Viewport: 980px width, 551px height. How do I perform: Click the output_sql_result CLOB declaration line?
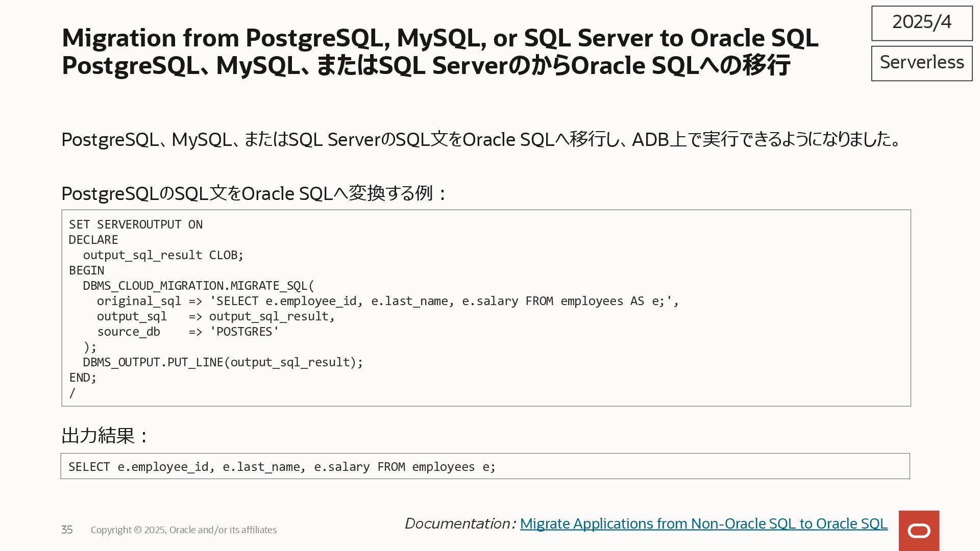pos(163,255)
